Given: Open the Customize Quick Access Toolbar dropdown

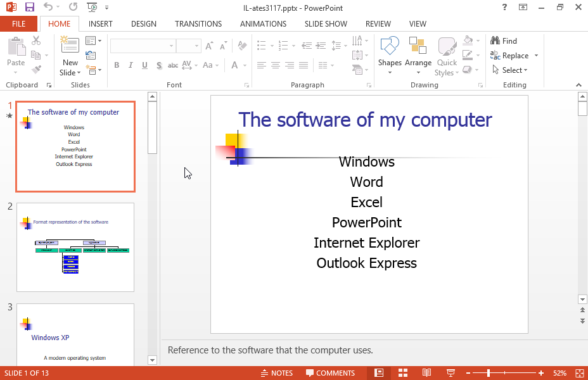Looking at the screenshot, I should [107, 7].
